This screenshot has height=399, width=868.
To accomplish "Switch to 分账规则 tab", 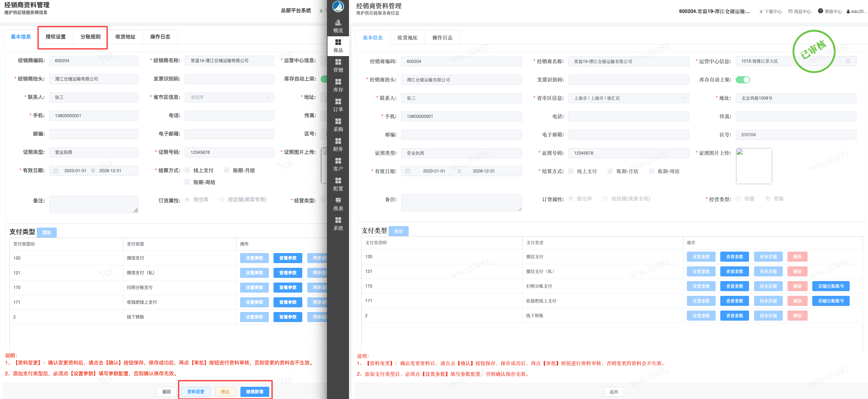I will click(90, 37).
